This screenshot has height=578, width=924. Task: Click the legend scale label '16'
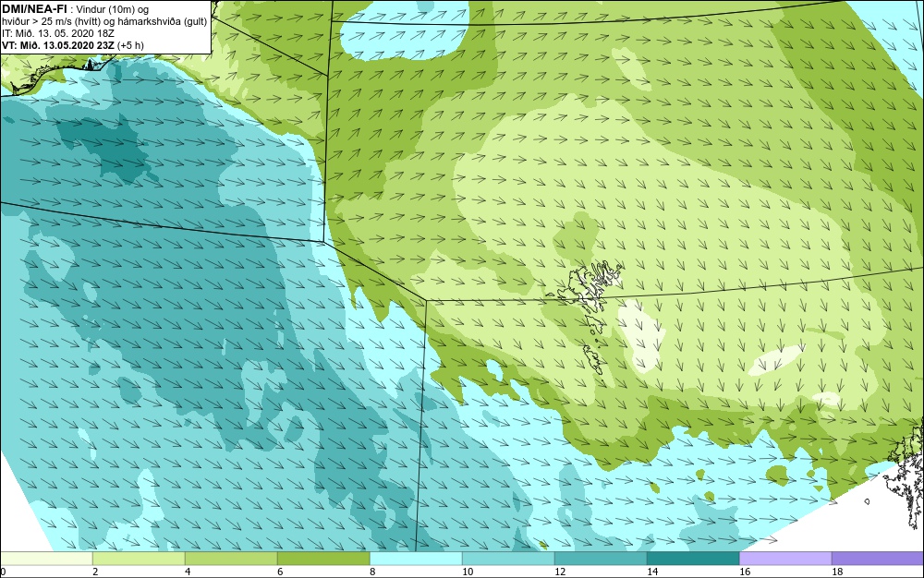(745, 572)
